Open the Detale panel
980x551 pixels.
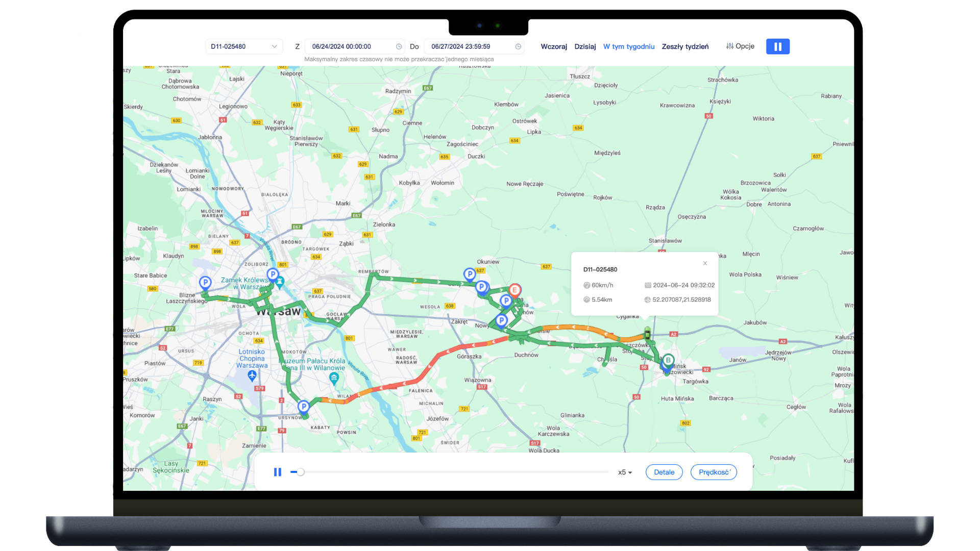[664, 472]
